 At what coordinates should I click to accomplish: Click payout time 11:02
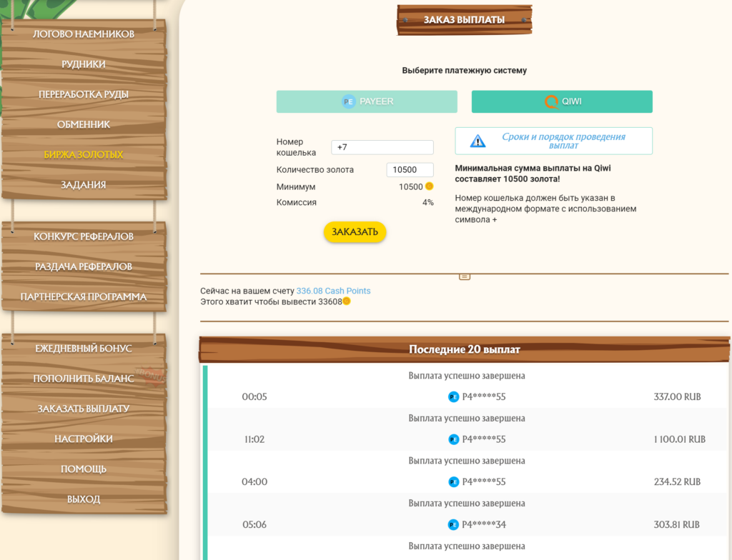pyautogui.click(x=254, y=439)
